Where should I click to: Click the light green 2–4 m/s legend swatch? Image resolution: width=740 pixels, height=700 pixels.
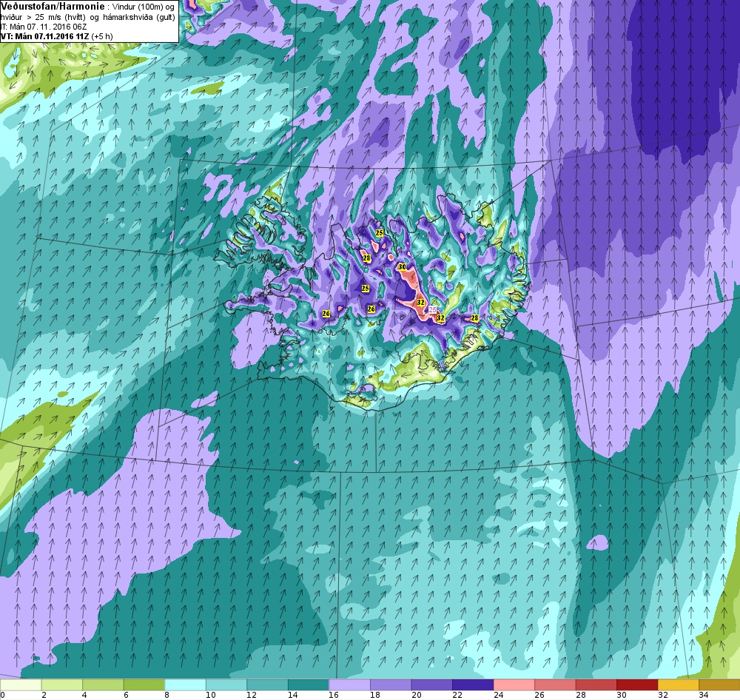pos(62,684)
